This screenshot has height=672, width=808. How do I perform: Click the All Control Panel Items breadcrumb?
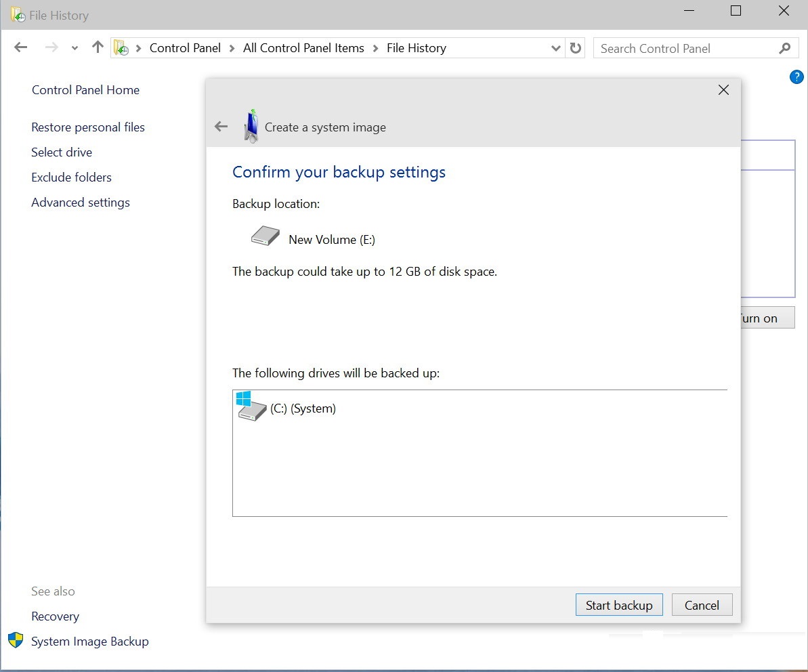(x=303, y=47)
